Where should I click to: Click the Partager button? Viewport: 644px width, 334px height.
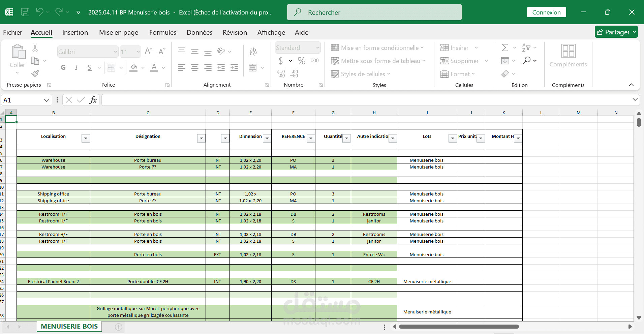(x=616, y=32)
